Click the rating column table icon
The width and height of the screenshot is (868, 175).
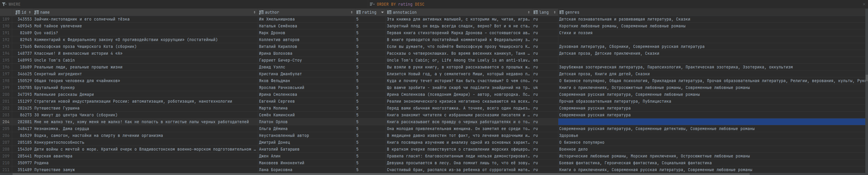359,12
